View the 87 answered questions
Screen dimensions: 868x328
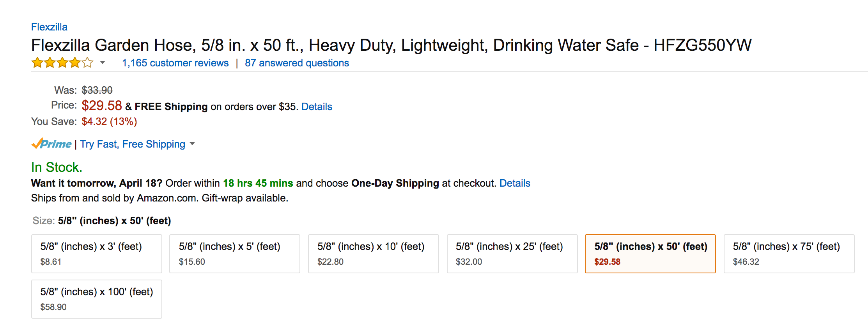point(297,63)
